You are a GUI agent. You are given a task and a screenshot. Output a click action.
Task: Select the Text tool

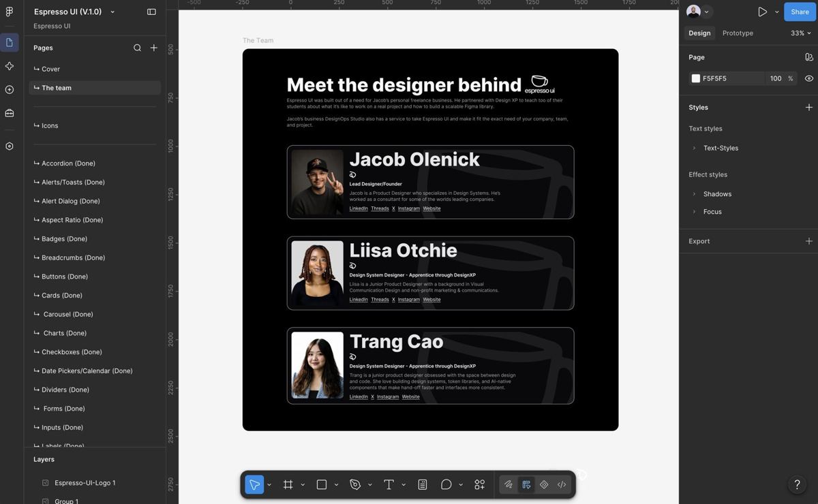[x=389, y=484]
